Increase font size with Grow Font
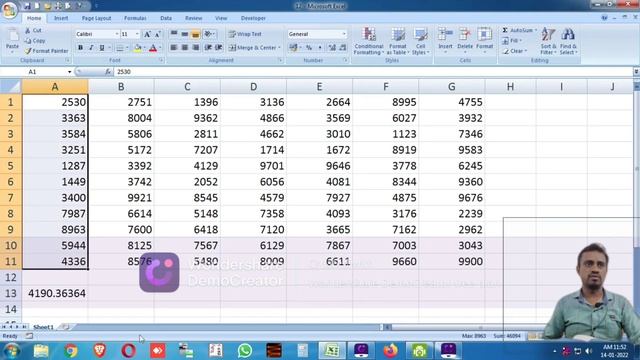This screenshot has height=360, width=640. click(x=147, y=34)
